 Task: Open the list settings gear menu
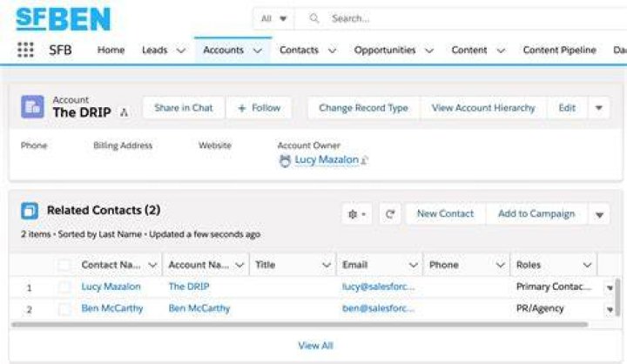357,214
